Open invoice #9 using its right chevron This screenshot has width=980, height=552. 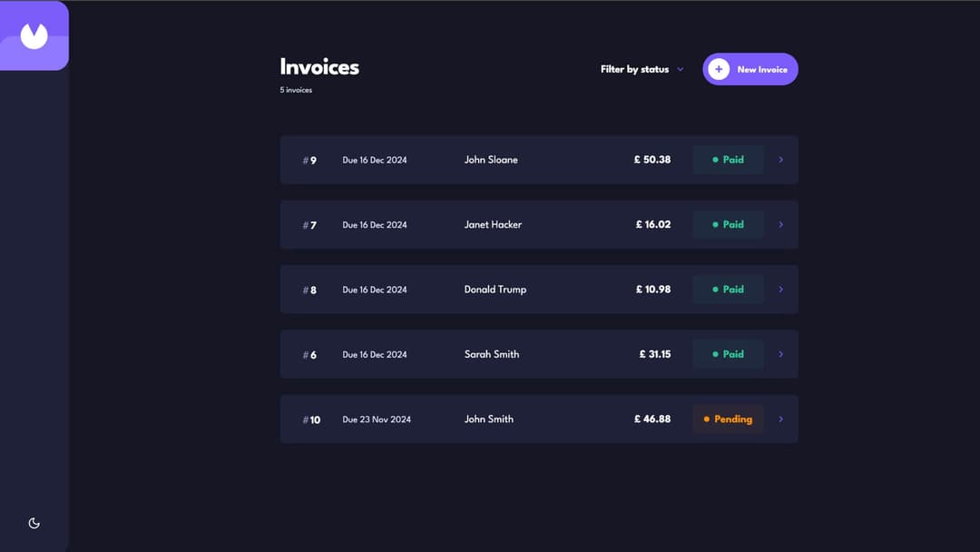coord(781,159)
